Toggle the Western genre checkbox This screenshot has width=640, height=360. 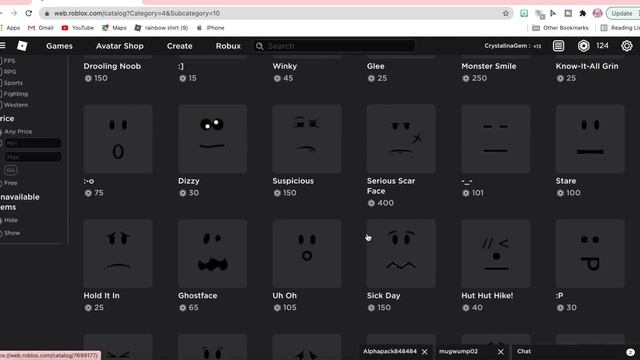pos(1,105)
